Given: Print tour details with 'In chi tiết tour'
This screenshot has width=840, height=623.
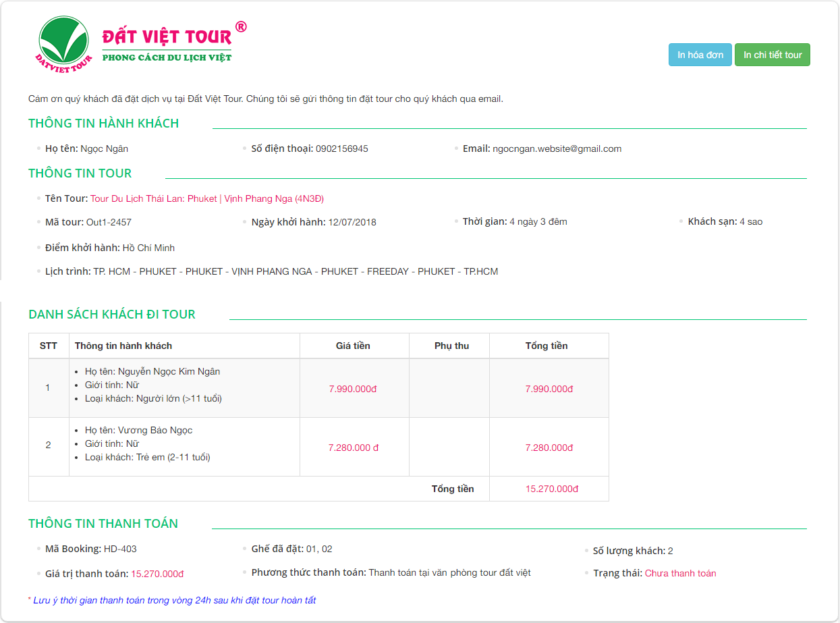Looking at the screenshot, I should click(773, 55).
